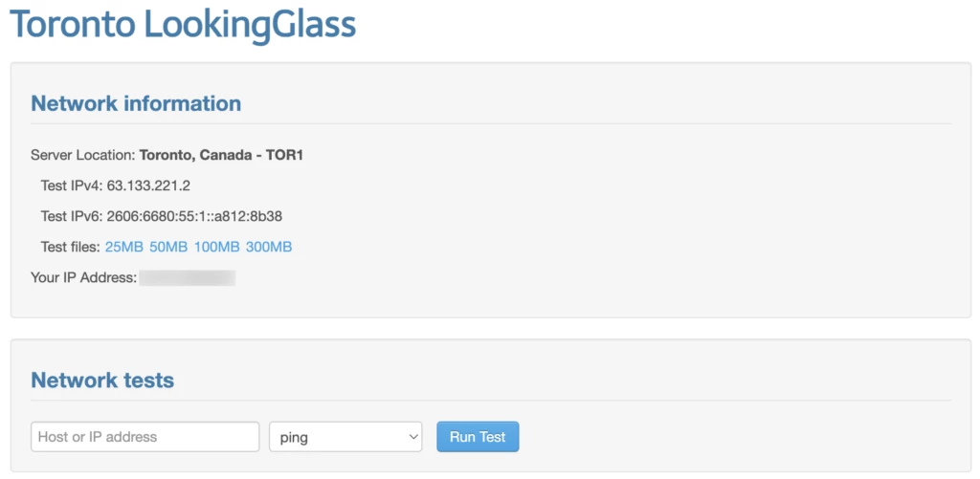
Task: Download the 25MB test file
Action: tap(123, 247)
